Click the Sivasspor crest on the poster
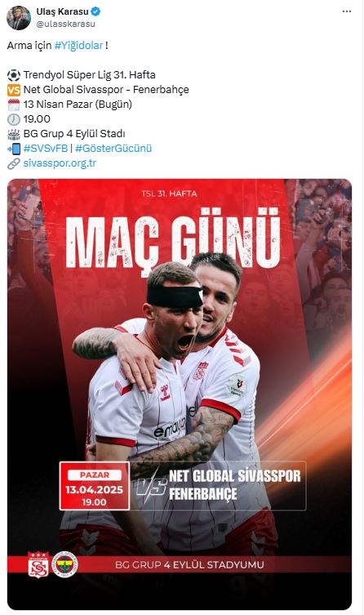 38,564
